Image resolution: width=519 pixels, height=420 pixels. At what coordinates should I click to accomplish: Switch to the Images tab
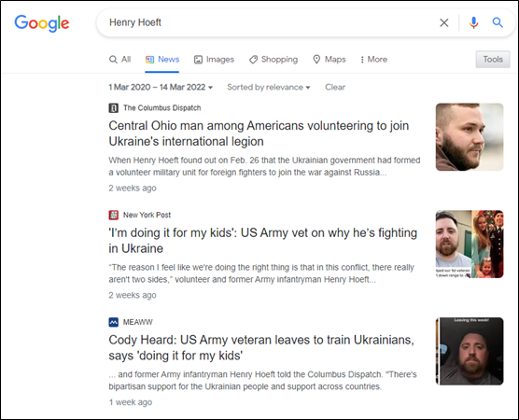[x=214, y=59]
